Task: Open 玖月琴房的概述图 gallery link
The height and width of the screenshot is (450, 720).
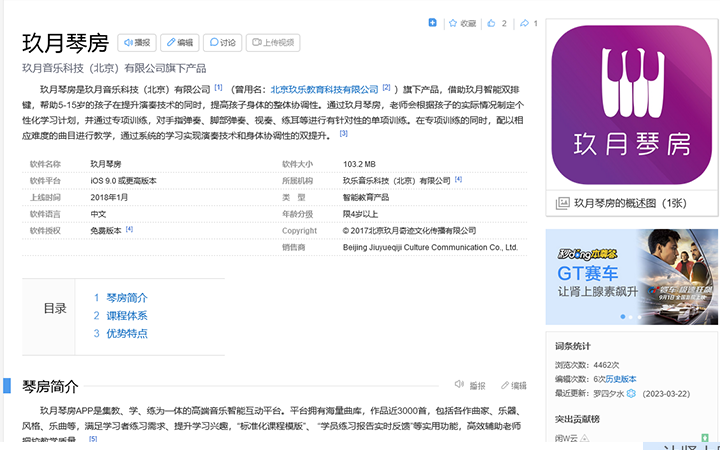Action: tap(630, 203)
